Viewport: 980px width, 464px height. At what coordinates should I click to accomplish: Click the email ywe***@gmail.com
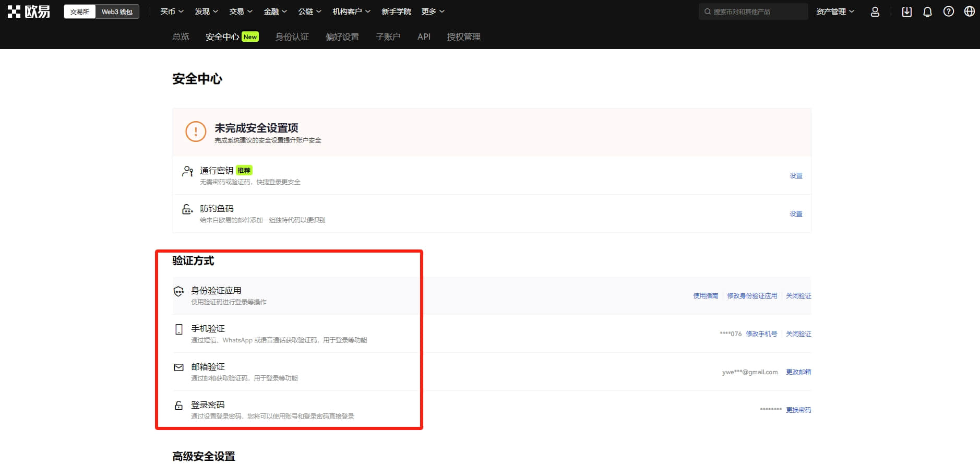750,372
